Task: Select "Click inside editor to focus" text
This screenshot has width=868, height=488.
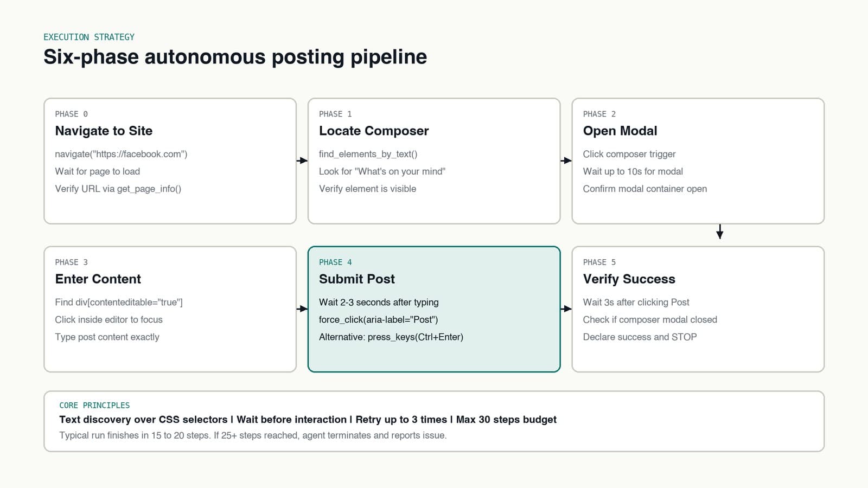Action: 108,319
